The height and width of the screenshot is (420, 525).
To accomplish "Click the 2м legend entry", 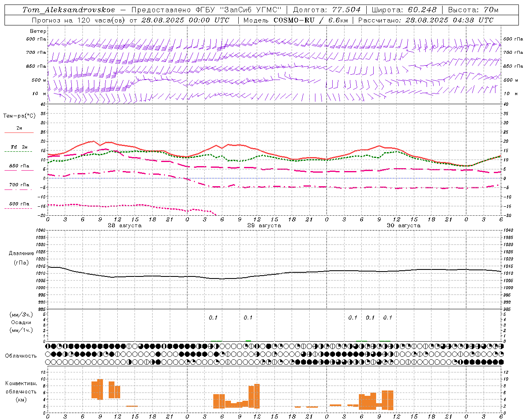I will [x=19, y=128].
